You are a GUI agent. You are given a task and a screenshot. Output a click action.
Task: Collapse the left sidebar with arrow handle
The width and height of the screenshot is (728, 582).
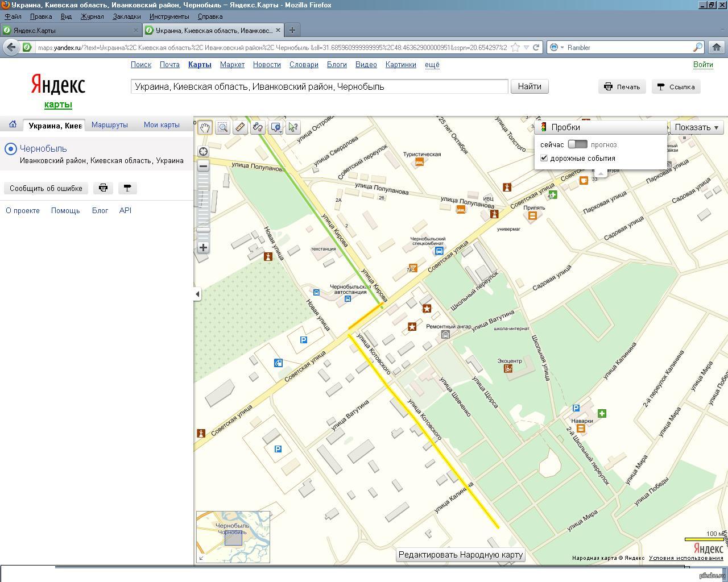[197, 294]
